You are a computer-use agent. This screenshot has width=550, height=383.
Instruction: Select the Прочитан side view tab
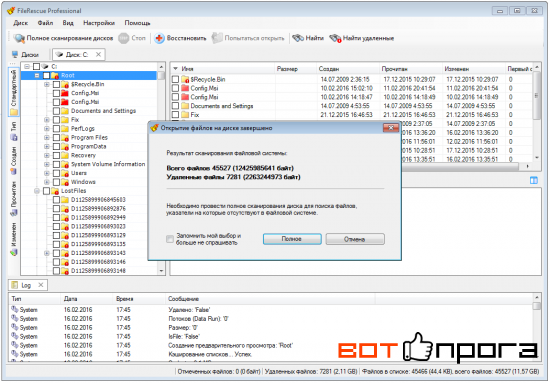point(14,198)
